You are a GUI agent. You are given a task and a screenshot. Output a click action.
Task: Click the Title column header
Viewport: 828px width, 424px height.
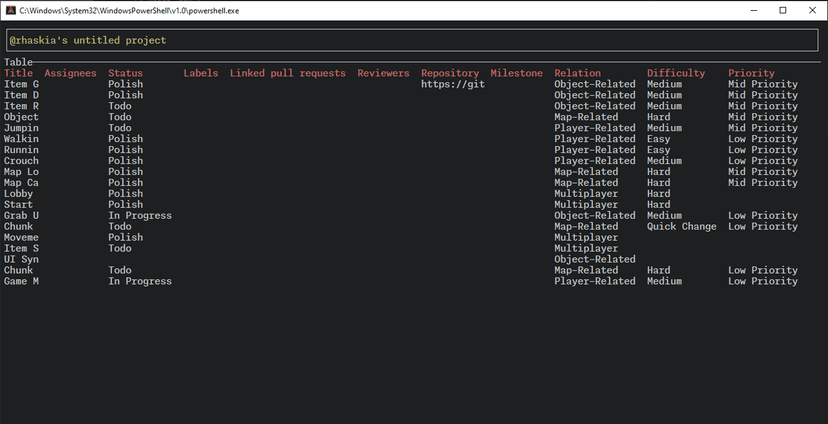click(18, 73)
